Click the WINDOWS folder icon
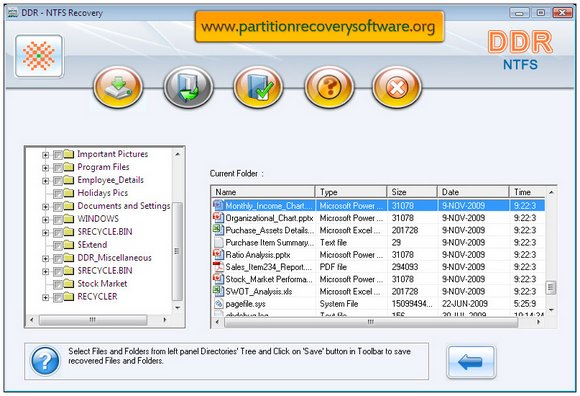Viewport: 580px width, 396px height. [69, 219]
